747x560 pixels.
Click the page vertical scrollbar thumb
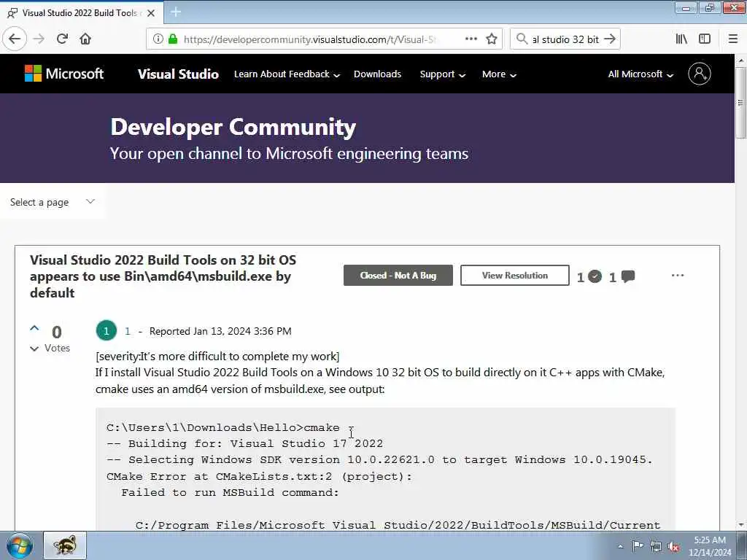740,102
